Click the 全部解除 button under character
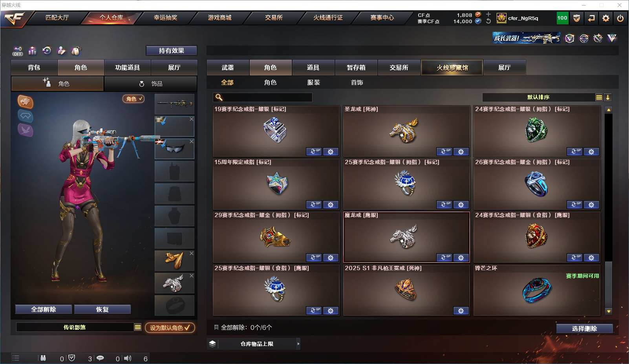 point(44,309)
